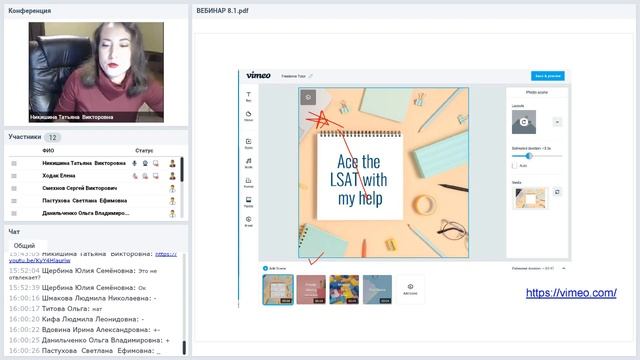Image resolution: width=640 pixels, height=360 pixels.
Task: Click the chat scrollbar thumb
Action: [184, 347]
